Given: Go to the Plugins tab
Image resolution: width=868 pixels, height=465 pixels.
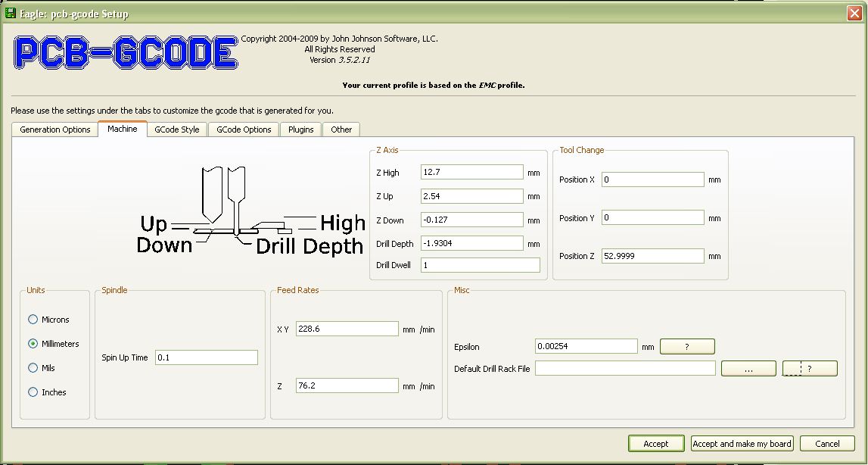Looking at the screenshot, I should pyautogui.click(x=300, y=130).
